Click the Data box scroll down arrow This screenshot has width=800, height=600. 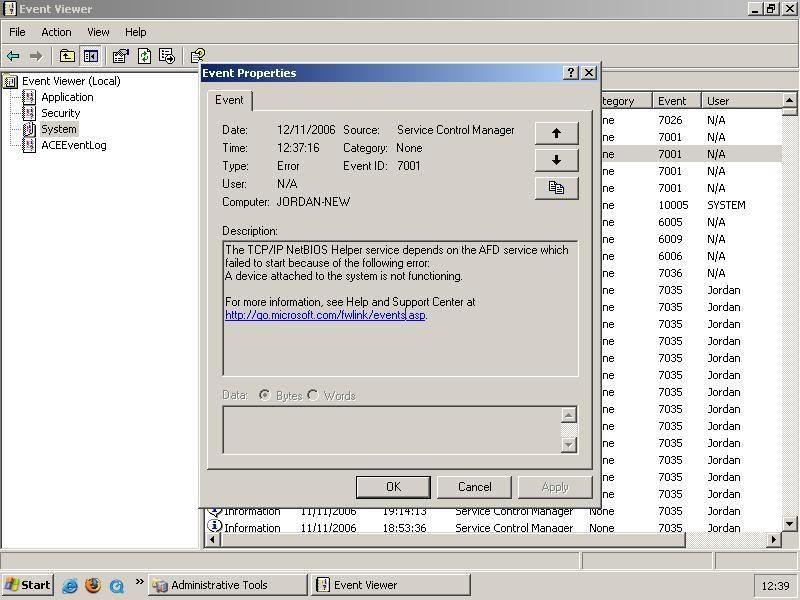click(x=568, y=445)
